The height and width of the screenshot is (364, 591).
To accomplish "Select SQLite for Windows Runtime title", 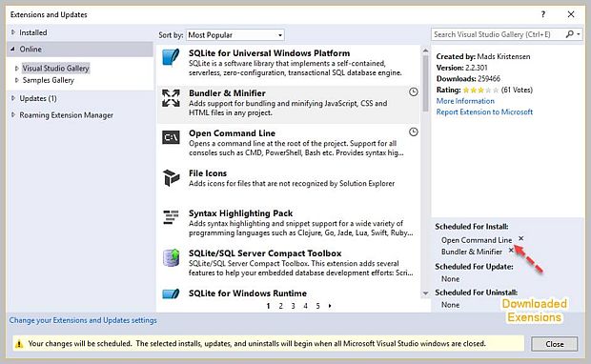I will tap(248, 293).
